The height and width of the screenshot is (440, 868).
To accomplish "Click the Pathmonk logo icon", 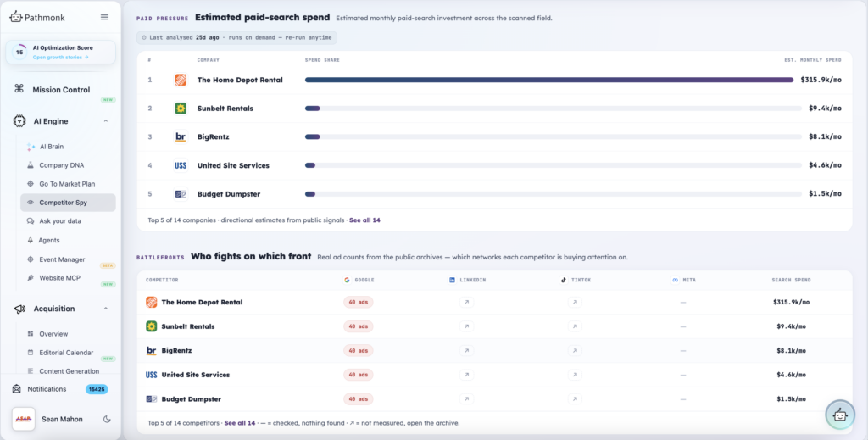I will (15, 17).
